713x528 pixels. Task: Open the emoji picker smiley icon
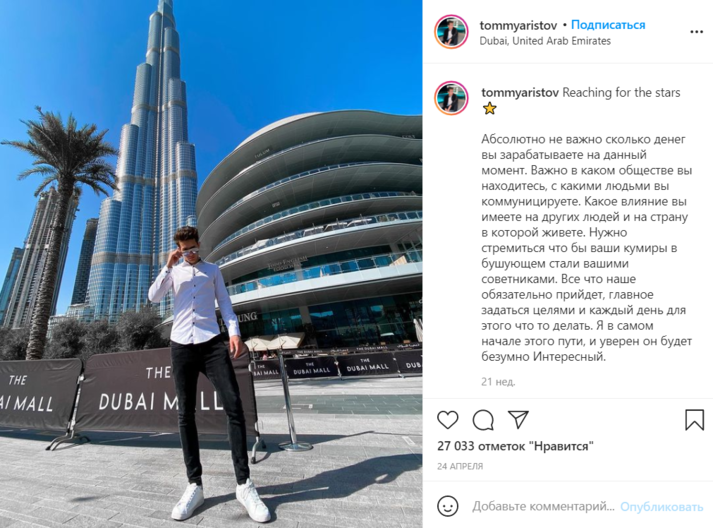point(447,506)
